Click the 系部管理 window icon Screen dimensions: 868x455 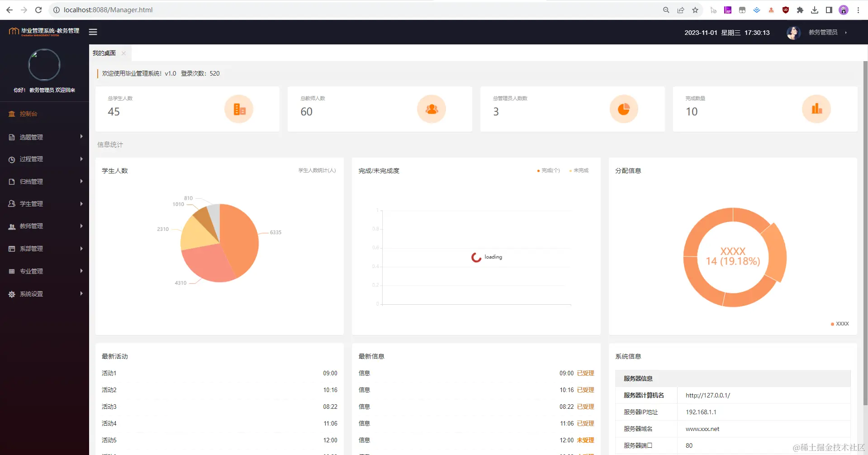point(12,249)
